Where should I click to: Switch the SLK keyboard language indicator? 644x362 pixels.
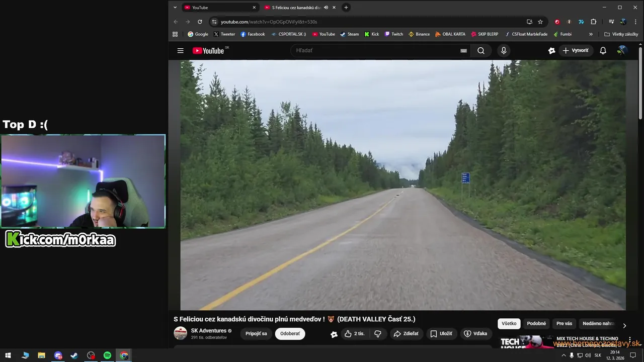click(x=598, y=355)
